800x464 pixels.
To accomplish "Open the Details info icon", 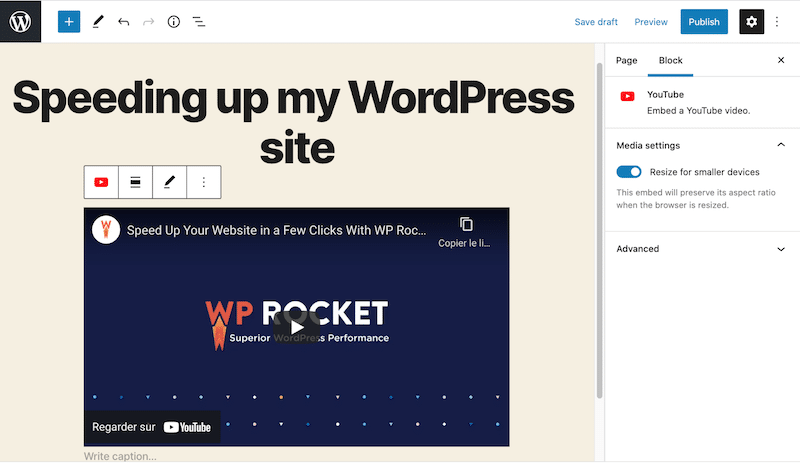I will 174,21.
